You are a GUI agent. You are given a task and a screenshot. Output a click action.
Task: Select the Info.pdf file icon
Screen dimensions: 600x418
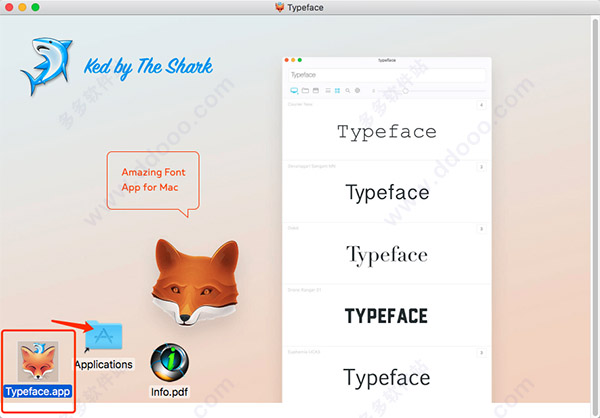[x=170, y=362]
